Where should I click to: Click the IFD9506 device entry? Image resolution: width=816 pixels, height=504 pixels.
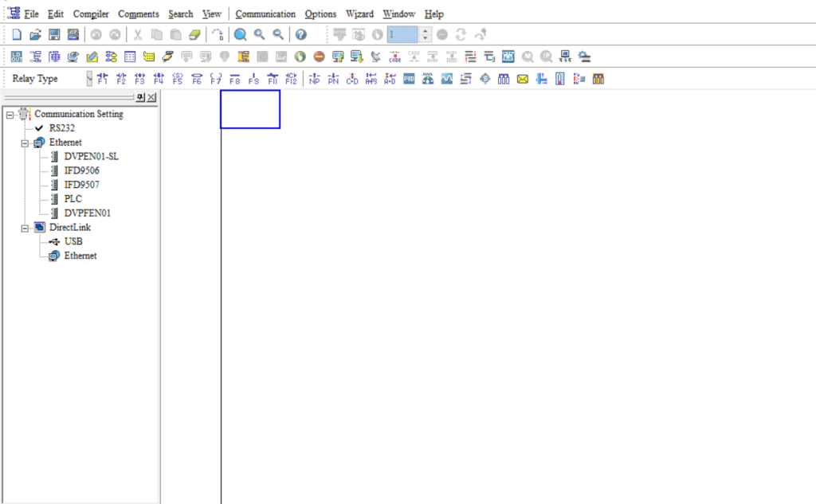(81, 170)
